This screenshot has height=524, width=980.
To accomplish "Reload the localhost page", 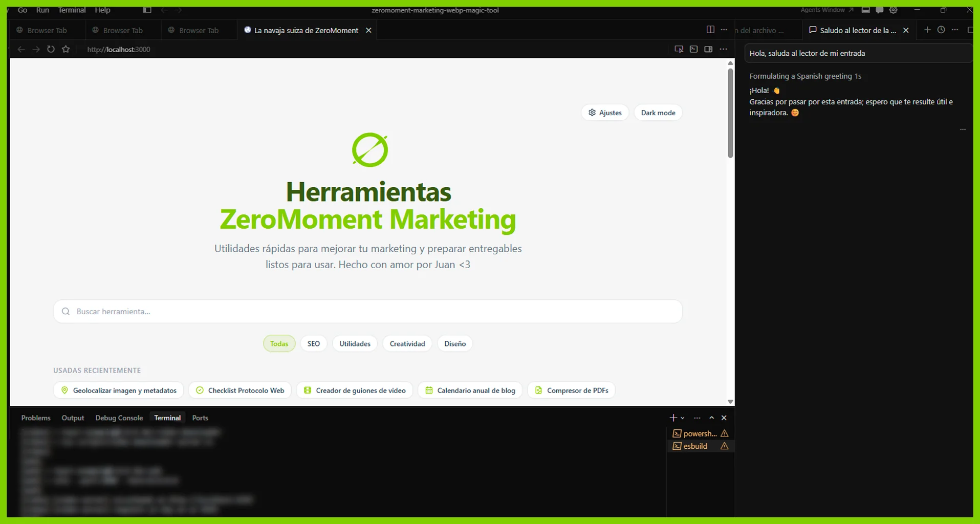I will tap(51, 49).
